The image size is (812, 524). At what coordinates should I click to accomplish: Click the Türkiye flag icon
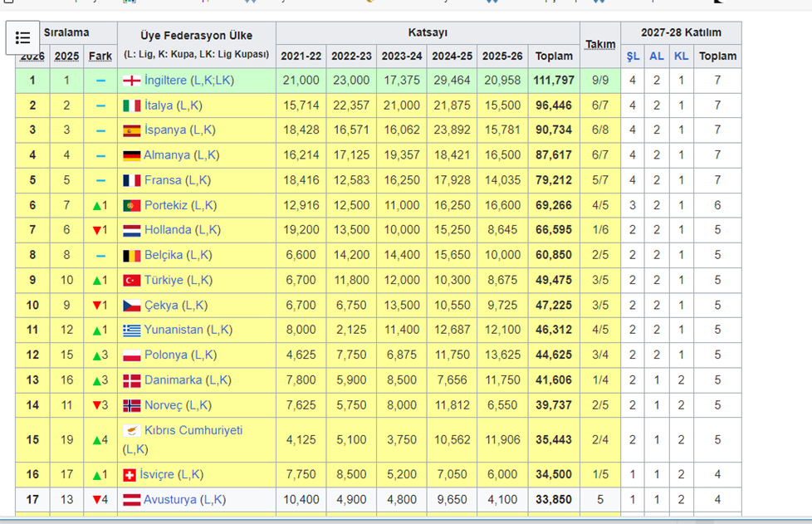coord(131,280)
